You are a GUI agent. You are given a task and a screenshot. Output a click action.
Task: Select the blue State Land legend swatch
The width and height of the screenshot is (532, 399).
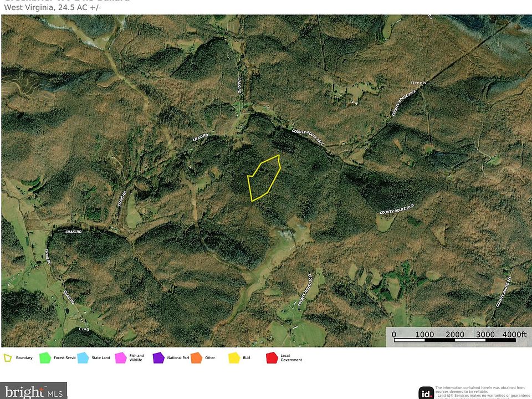tap(83, 358)
